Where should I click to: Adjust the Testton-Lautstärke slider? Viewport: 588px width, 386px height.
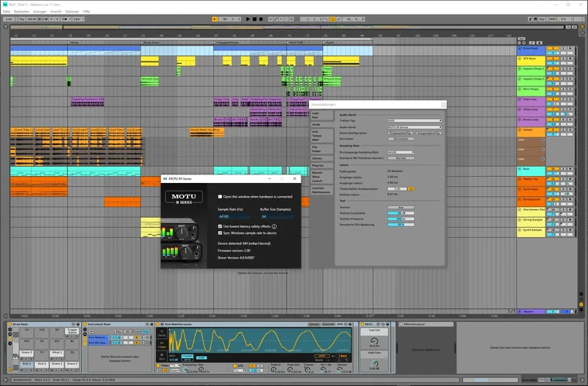point(401,213)
